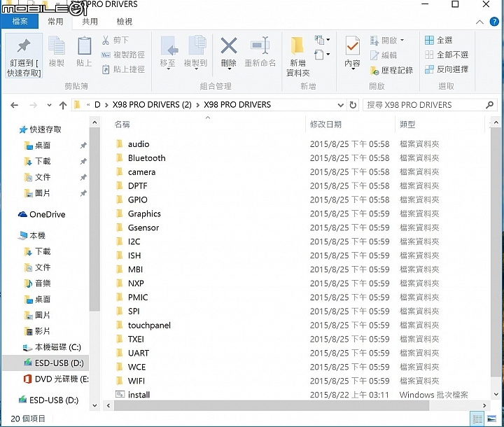This screenshot has height=427, width=504.
Task: Expand address bar history chevron
Action: [x=341, y=105]
